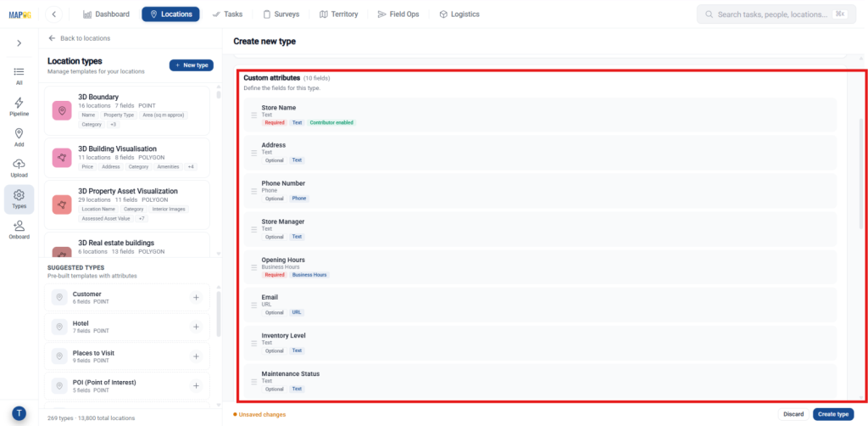Select the Locations tab
868x426 pixels.
click(170, 14)
